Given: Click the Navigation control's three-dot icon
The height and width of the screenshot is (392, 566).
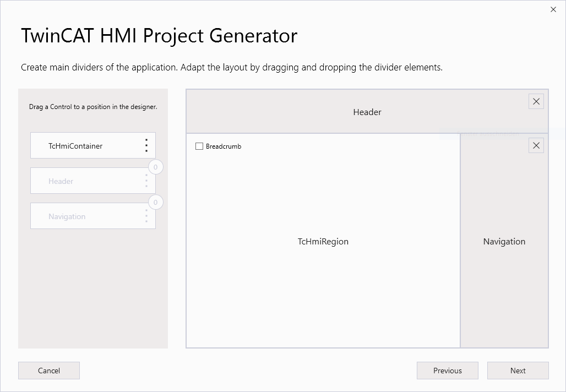Looking at the screenshot, I should coord(146,216).
